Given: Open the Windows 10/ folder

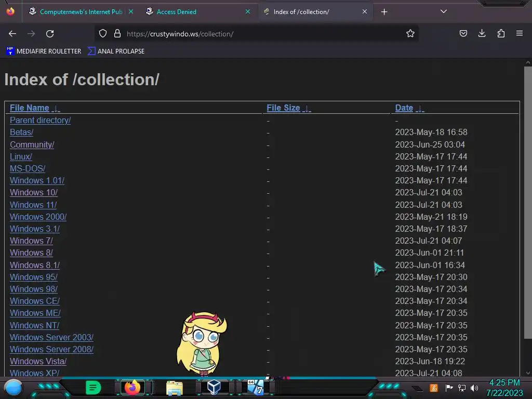Looking at the screenshot, I should point(34,192).
